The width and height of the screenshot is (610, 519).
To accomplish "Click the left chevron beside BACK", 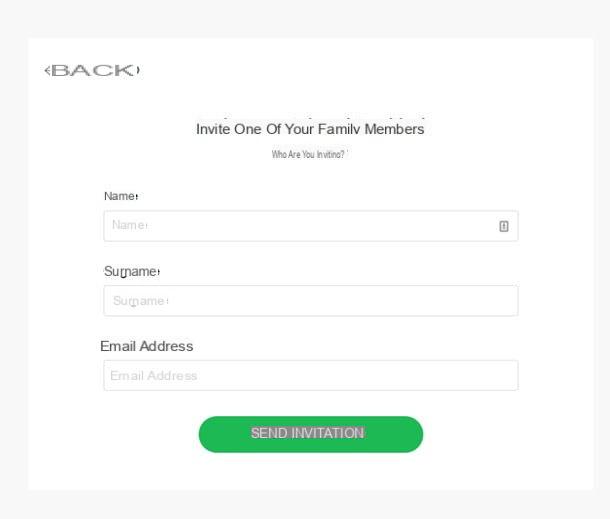I will [47, 71].
